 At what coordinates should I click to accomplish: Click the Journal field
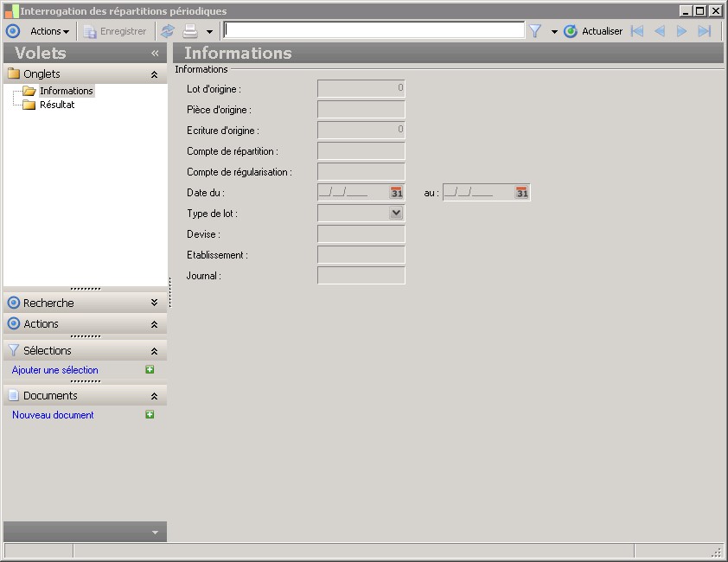pos(361,276)
